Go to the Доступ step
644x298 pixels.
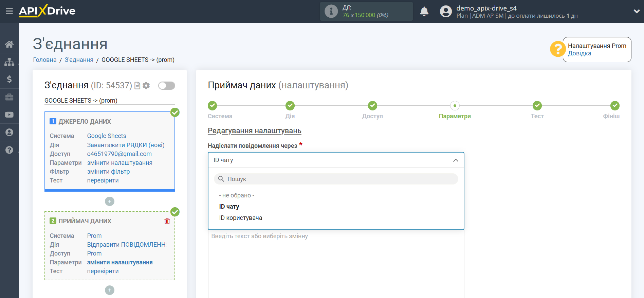(x=372, y=106)
